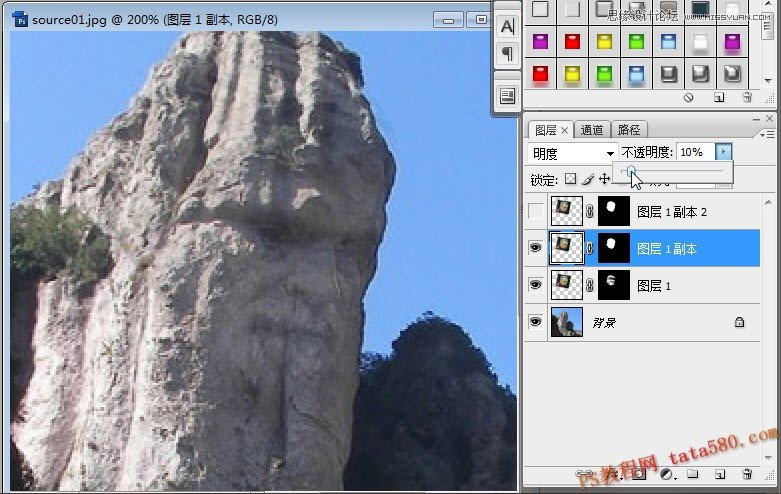Select the 图层 1 副本 mask thumbnail
781x494 pixels.
(x=614, y=247)
